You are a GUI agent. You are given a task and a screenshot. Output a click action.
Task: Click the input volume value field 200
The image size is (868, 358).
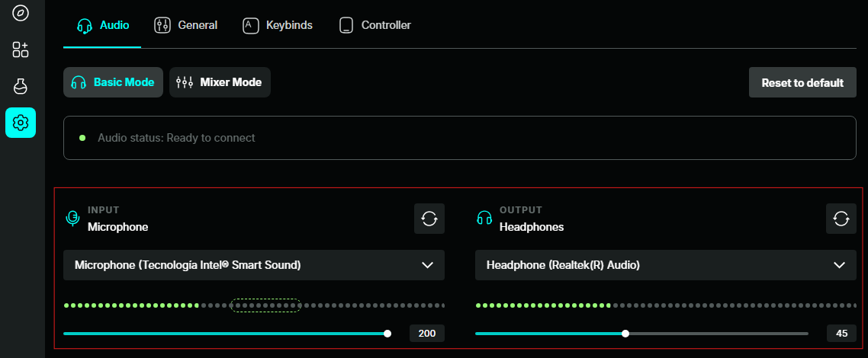point(427,333)
